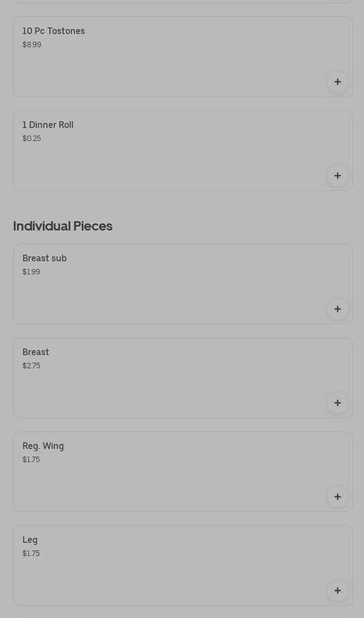This screenshot has height=618, width=364.
Task: Choose the Leg item title
Action: tap(30, 540)
